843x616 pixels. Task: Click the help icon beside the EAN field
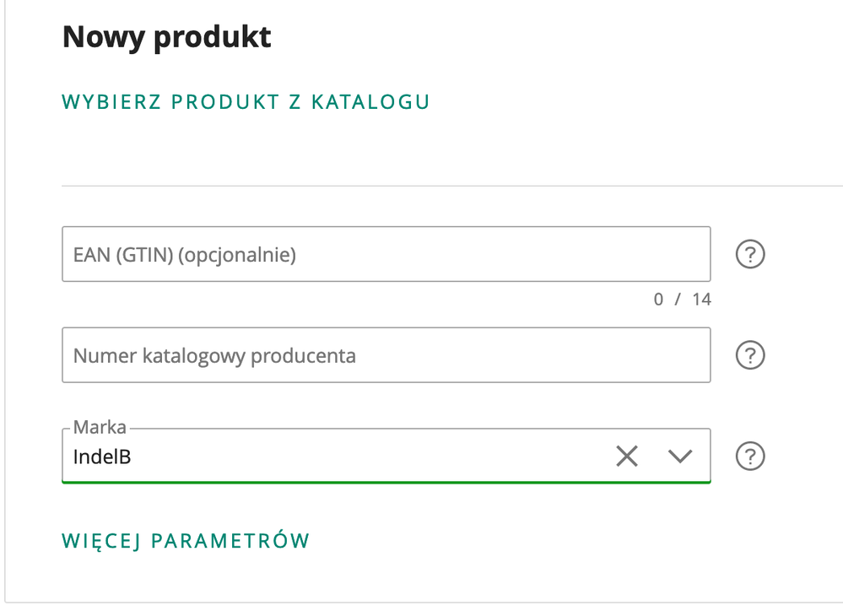[x=750, y=254]
